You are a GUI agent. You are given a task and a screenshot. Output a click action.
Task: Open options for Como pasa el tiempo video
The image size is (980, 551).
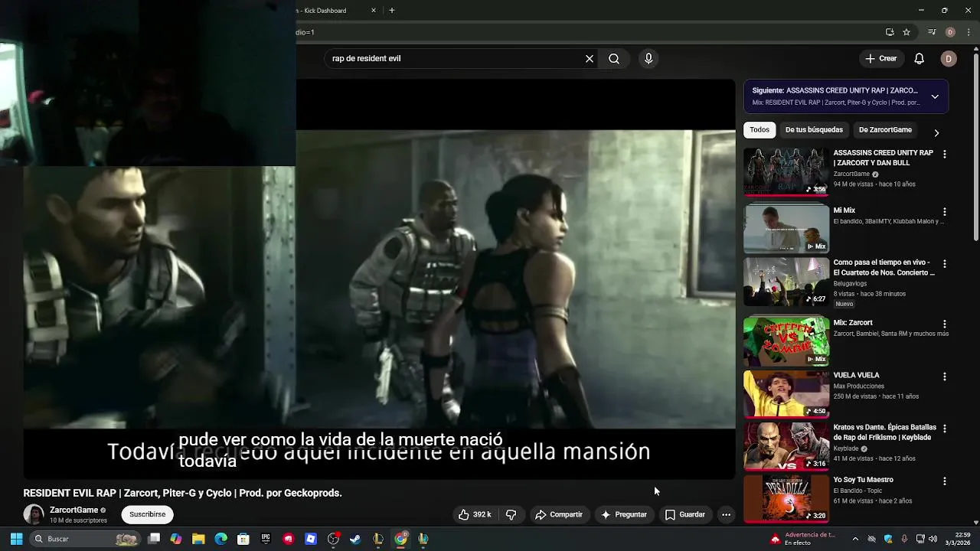(x=945, y=264)
